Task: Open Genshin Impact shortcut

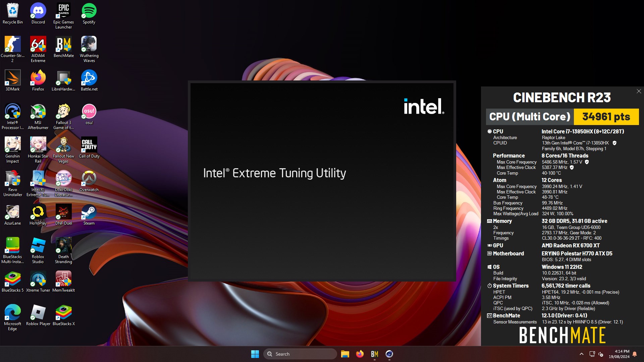Action: click(x=13, y=150)
